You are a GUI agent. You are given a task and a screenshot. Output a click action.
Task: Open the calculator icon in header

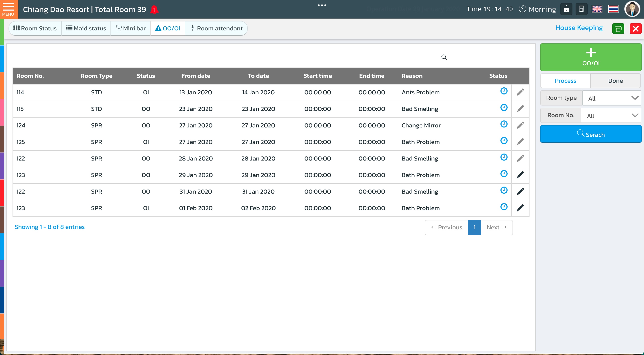tap(581, 9)
